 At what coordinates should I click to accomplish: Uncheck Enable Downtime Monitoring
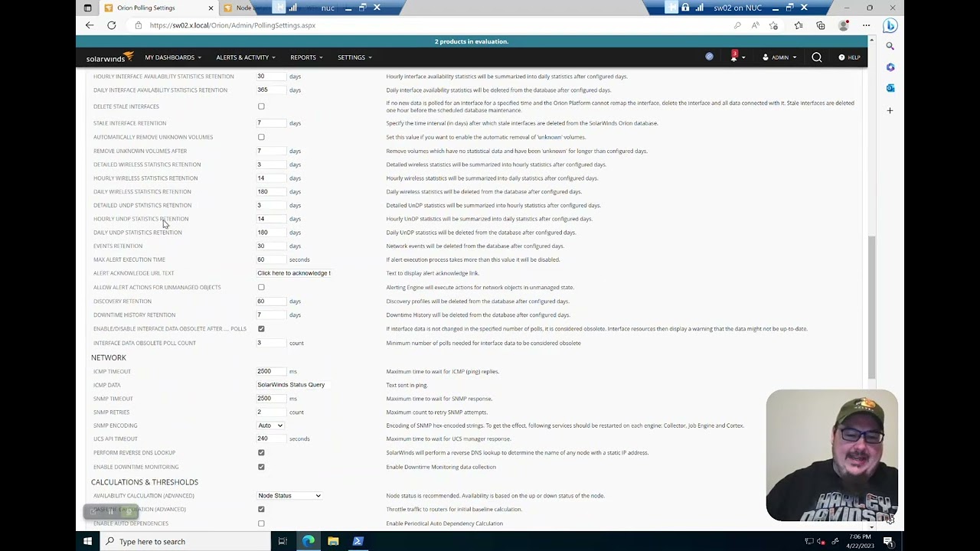point(261,467)
